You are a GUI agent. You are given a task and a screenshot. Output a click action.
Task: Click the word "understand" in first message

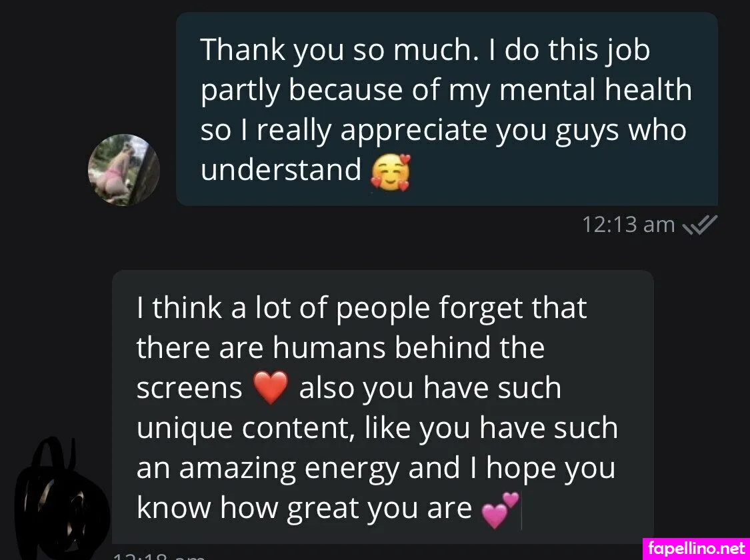click(281, 170)
